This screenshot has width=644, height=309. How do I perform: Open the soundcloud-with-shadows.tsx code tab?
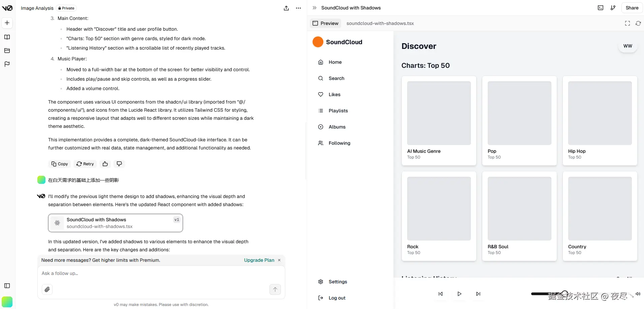coord(380,23)
